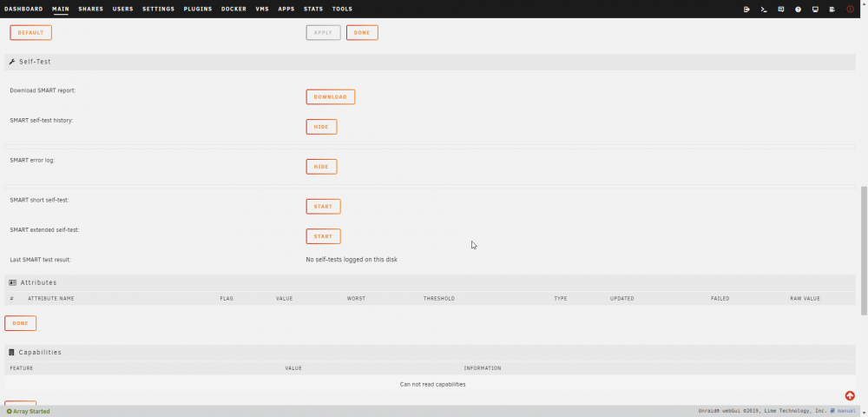Download the SMART report
This screenshot has width=868, height=417.
pyautogui.click(x=331, y=97)
